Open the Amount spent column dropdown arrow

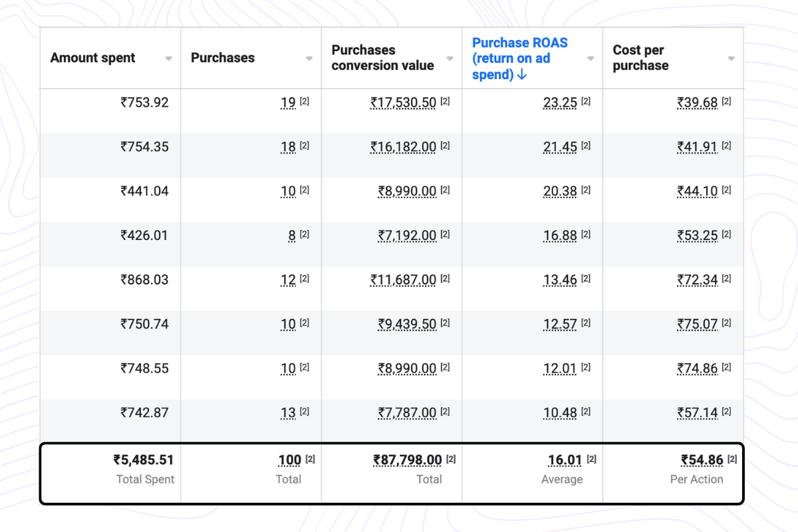pos(169,59)
